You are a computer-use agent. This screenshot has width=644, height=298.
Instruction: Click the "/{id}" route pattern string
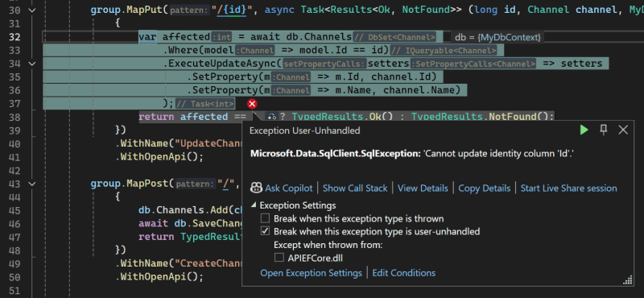(x=231, y=10)
